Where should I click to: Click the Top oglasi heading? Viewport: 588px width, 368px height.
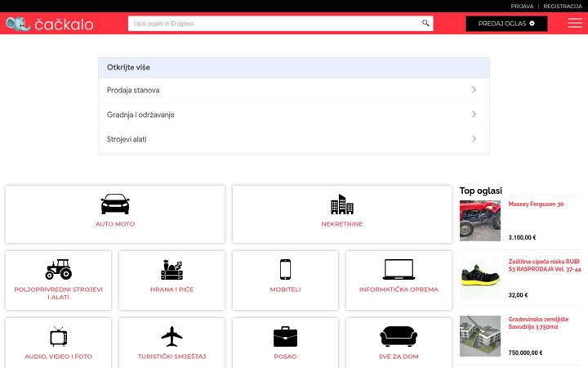tap(481, 191)
